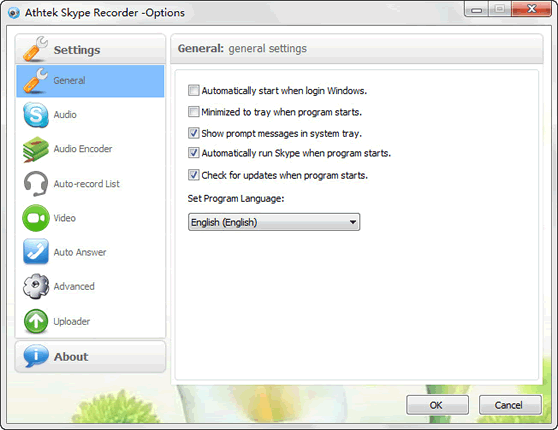Screen dimensions: 558x430
Task: Click the green Video camera icon
Action: [36, 218]
